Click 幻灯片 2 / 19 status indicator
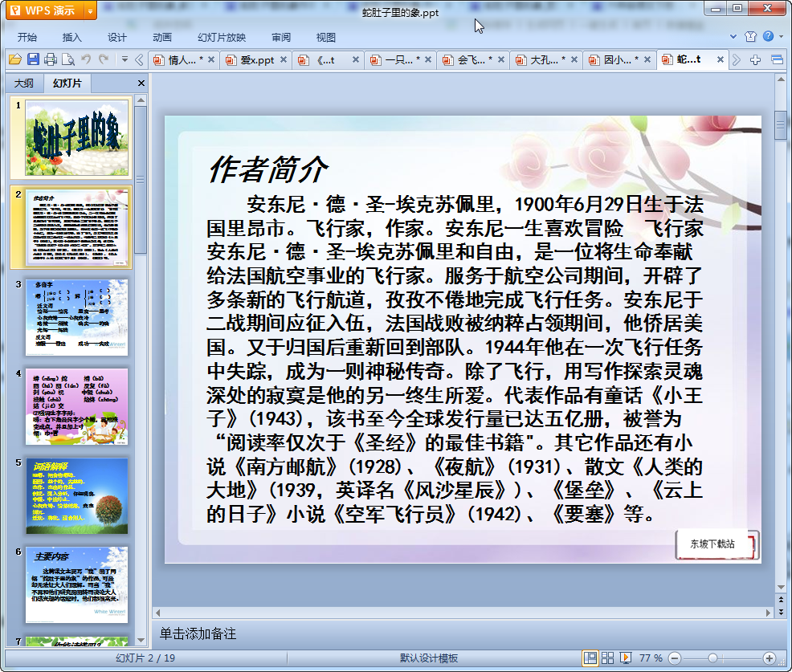Viewport: 792px width, 672px height. click(145, 658)
